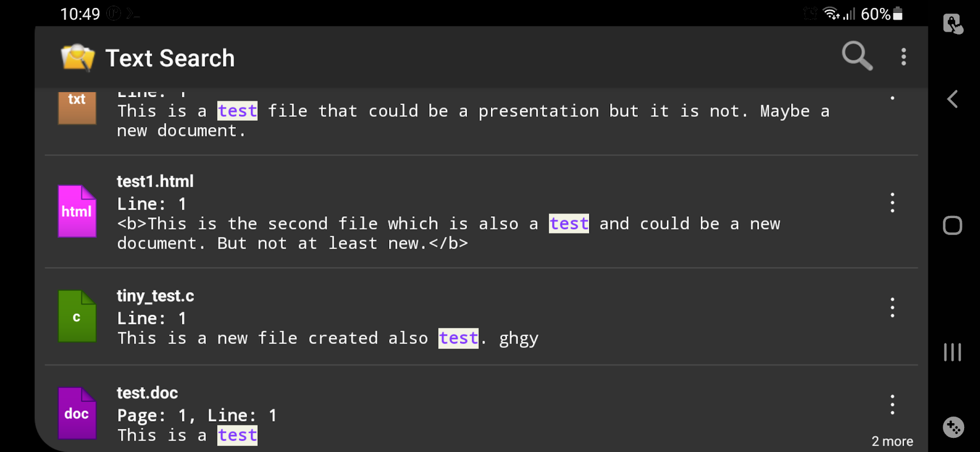The width and height of the screenshot is (980, 452).
Task: Open the test1.html search result
Action: [481, 212]
